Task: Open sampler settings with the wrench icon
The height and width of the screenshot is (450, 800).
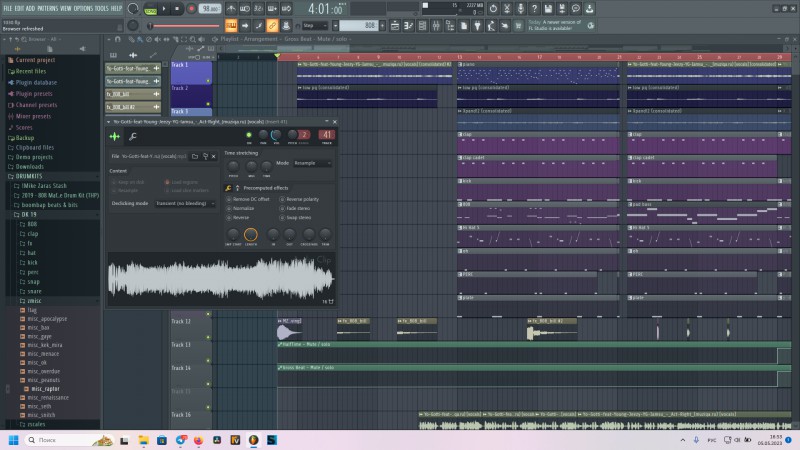Action: tap(133, 136)
